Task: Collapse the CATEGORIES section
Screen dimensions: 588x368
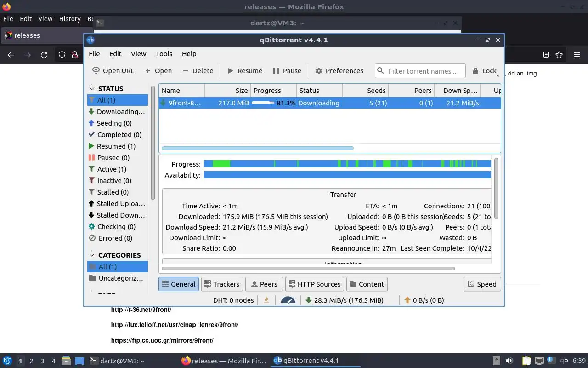Action: tap(92, 255)
